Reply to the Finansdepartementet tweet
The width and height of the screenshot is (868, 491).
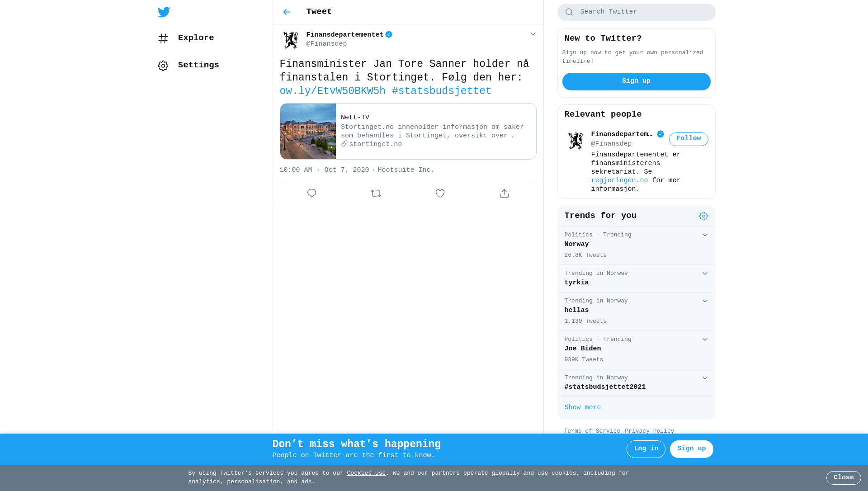tap(311, 194)
